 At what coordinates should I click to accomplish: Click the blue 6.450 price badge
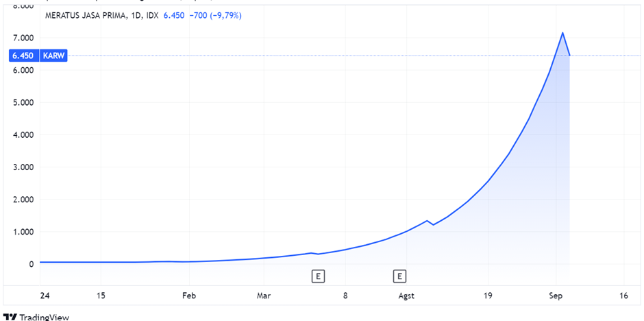(x=24, y=56)
